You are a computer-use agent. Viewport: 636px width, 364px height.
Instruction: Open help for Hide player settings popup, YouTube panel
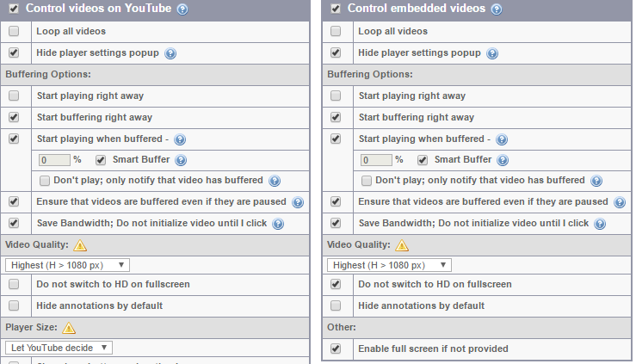coord(170,53)
